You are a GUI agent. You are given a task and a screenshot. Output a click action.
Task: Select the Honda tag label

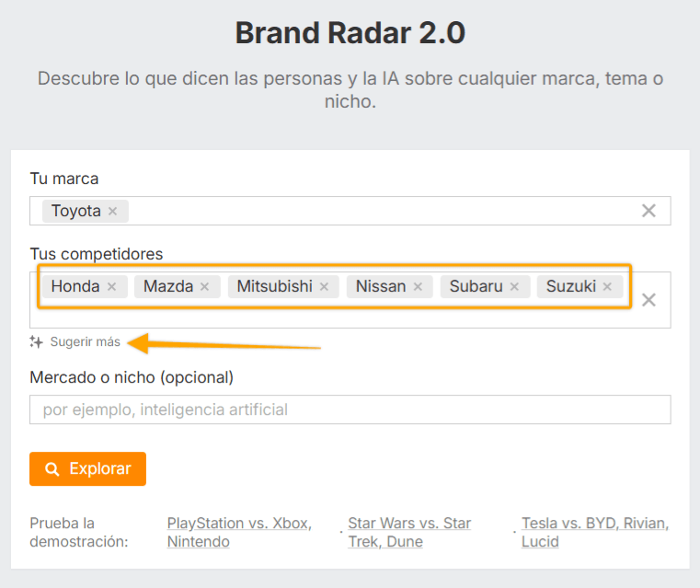(x=75, y=286)
